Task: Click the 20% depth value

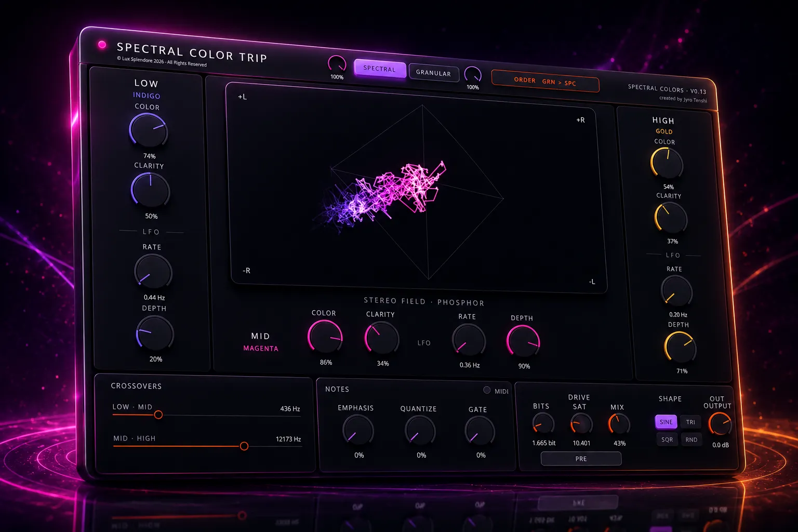Action: tap(156, 359)
